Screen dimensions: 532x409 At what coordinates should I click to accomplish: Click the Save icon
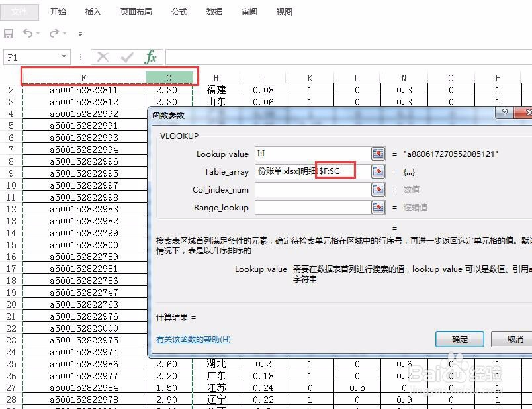(9, 34)
